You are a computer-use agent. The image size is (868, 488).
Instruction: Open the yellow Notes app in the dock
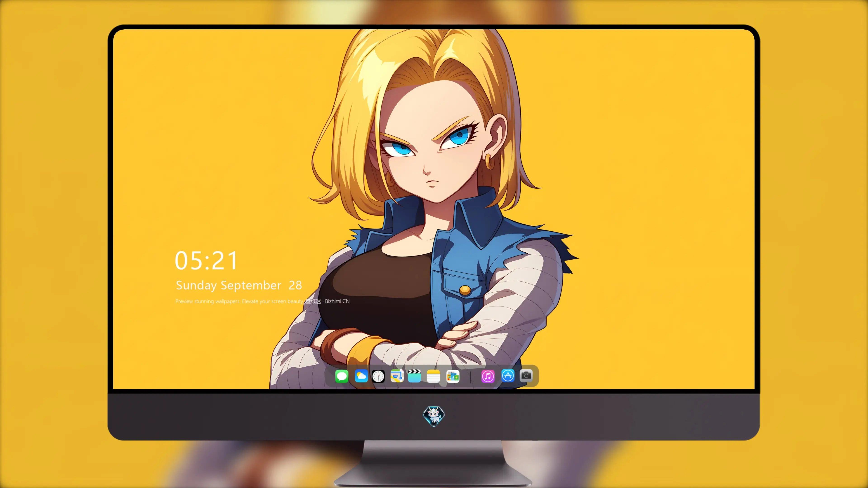coord(433,376)
